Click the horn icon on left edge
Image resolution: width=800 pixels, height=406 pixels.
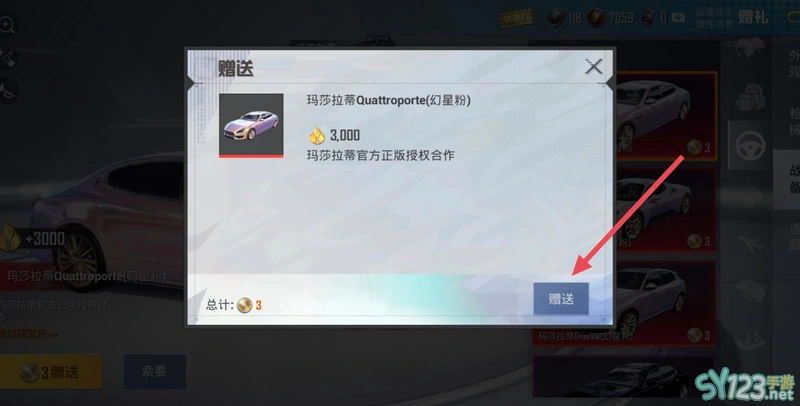click(x=7, y=90)
